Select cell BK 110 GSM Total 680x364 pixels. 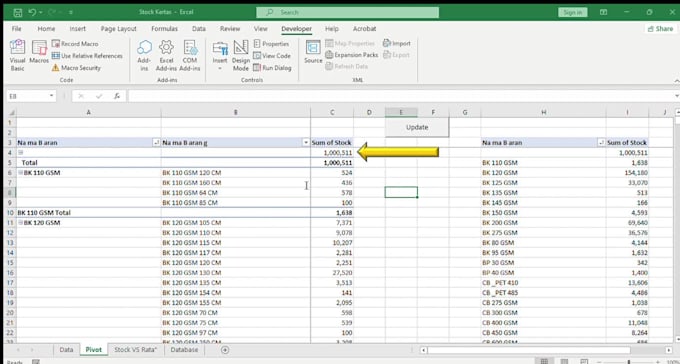[x=88, y=213]
